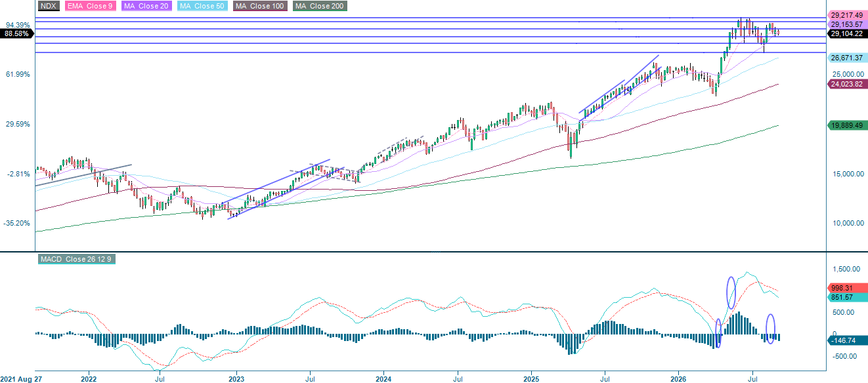Click the 29,153.57 price tag

846,24
